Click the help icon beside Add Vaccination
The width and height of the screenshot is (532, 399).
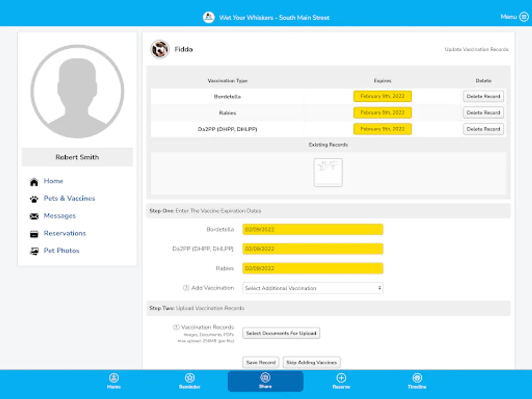186,288
